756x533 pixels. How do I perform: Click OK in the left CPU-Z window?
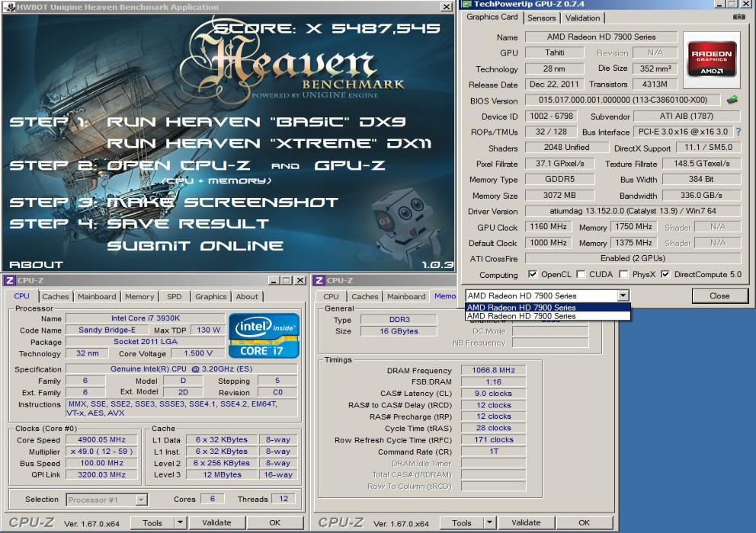tap(275, 522)
